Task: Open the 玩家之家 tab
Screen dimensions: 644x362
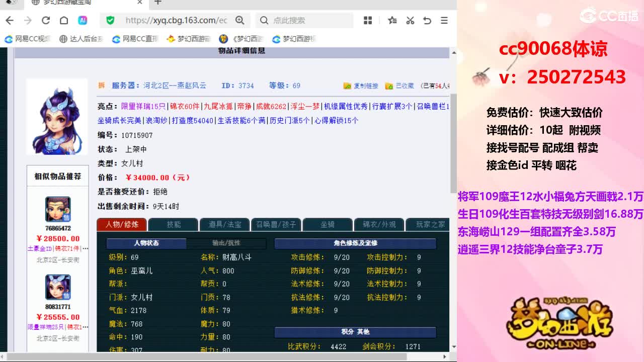Action: click(x=428, y=225)
